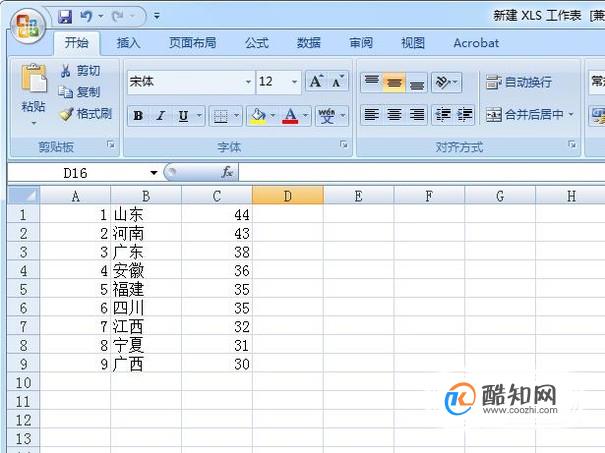Select cell containing 山东
The image size is (605, 453).
click(x=146, y=215)
